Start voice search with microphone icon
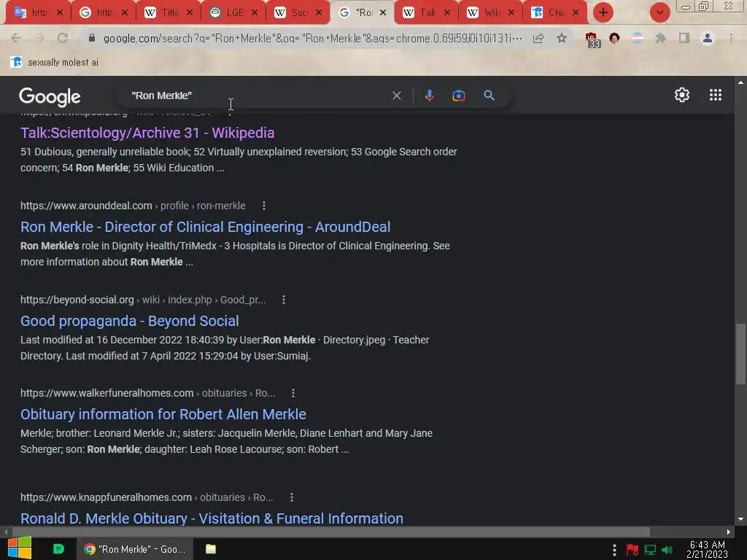 [x=429, y=96]
